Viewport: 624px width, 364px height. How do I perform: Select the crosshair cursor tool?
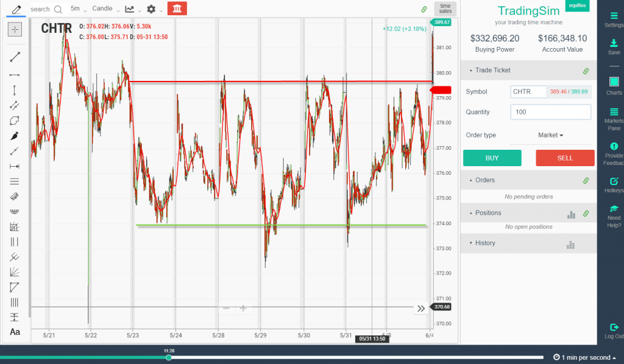tap(15, 29)
